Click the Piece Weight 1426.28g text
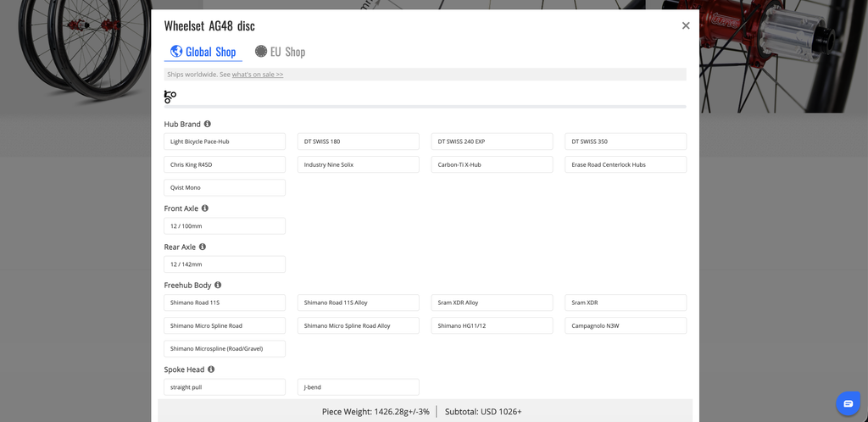 coord(376,412)
